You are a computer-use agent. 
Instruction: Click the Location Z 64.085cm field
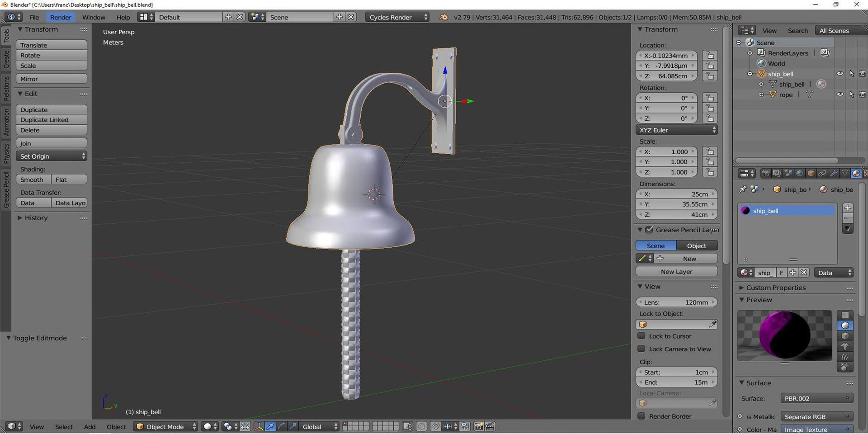(x=666, y=76)
